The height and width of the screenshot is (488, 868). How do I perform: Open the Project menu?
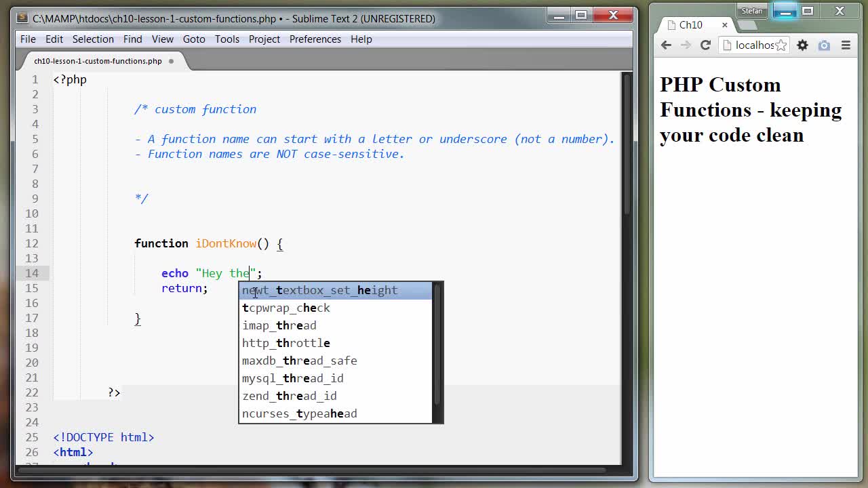pos(264,39)
